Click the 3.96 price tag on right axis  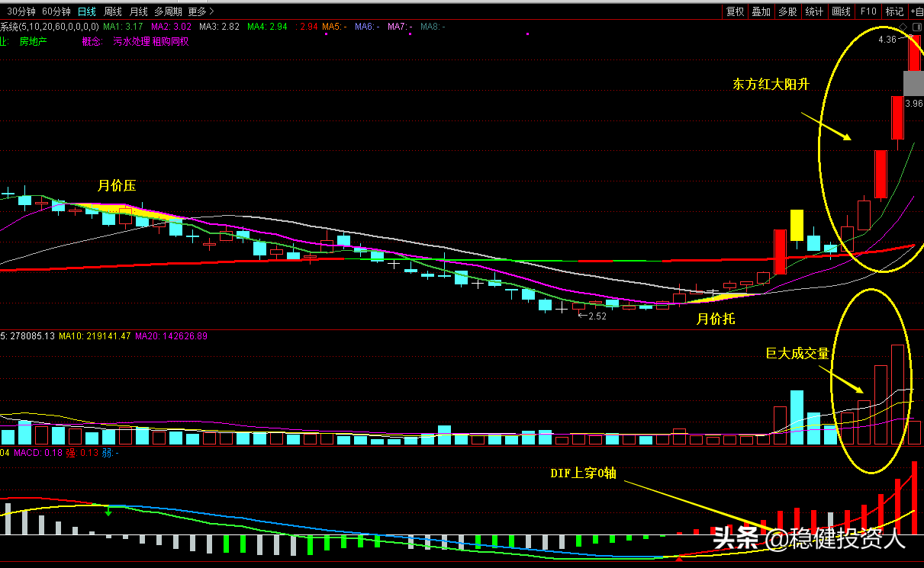click(913, 103)
